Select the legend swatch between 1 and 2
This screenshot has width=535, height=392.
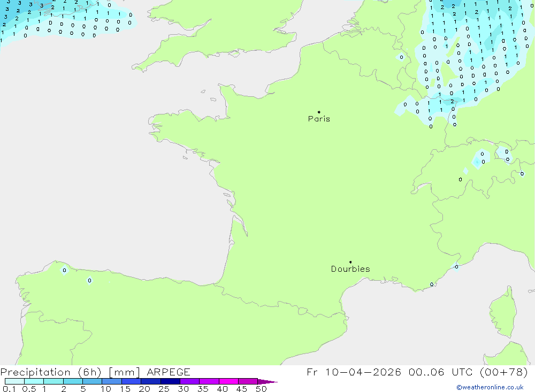(53, 381)
